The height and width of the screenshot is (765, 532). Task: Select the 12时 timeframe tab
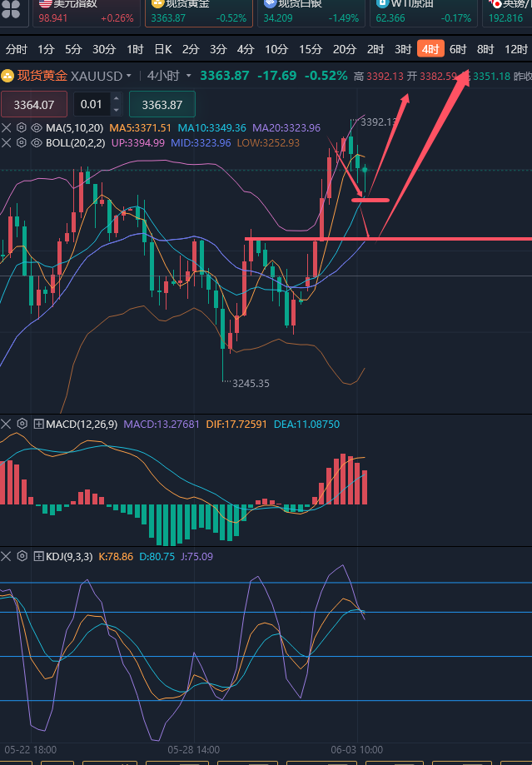[x=516, y=49]
